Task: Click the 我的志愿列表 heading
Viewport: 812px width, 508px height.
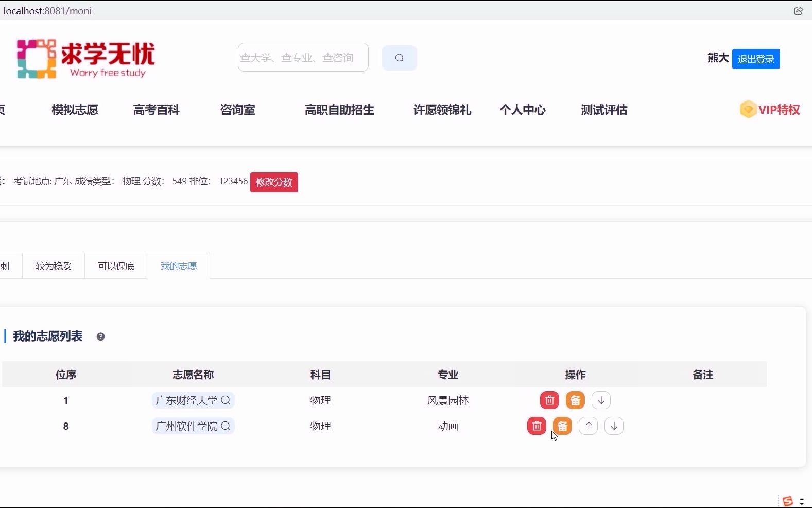Action: coord(47,336)
